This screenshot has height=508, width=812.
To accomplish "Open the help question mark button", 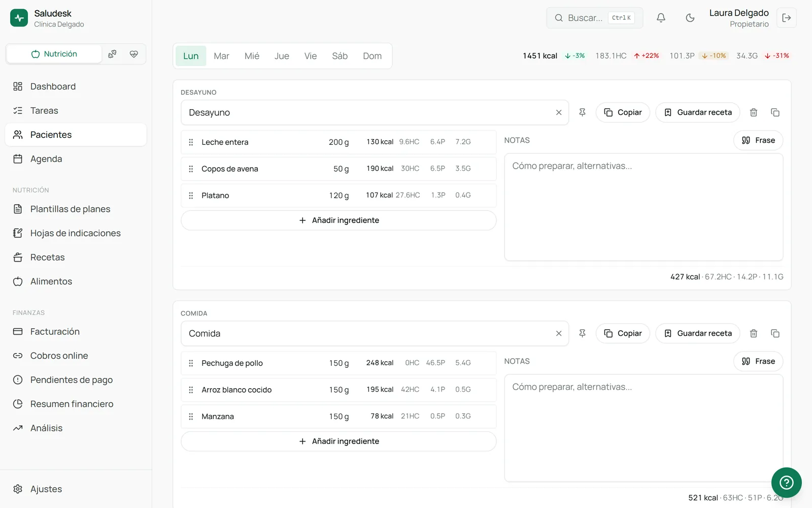I will (786, 482).
